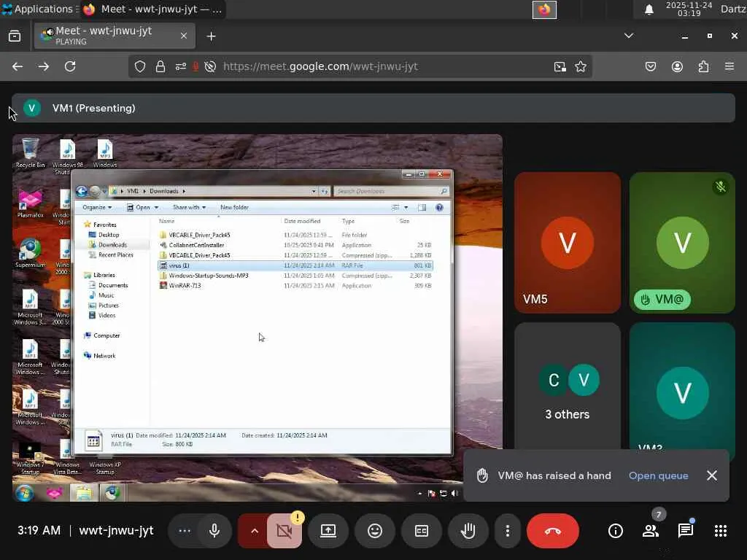Click the VM1 Presenting banner
The height and width of the screenshot is (560, 747).
point(373,108)
